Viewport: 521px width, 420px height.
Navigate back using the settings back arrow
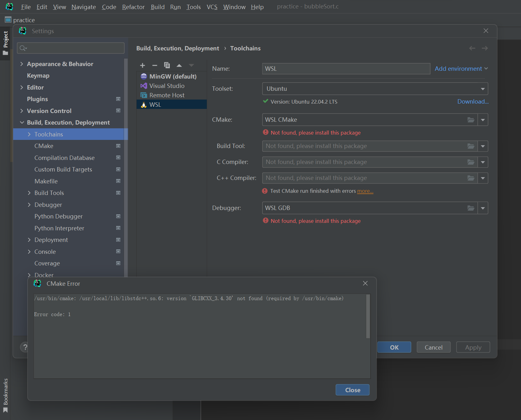click(472, 48)
